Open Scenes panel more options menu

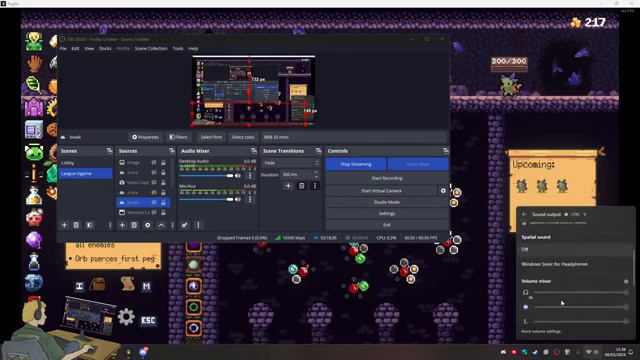pyautogui.click(x=110, y=225)
